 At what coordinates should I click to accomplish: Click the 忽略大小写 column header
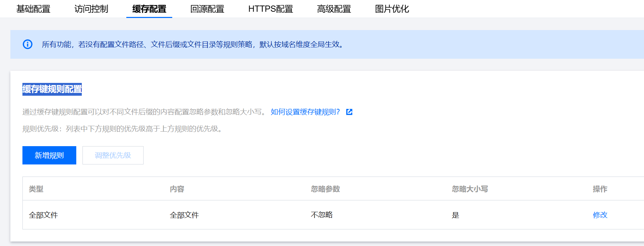point(470,189)
